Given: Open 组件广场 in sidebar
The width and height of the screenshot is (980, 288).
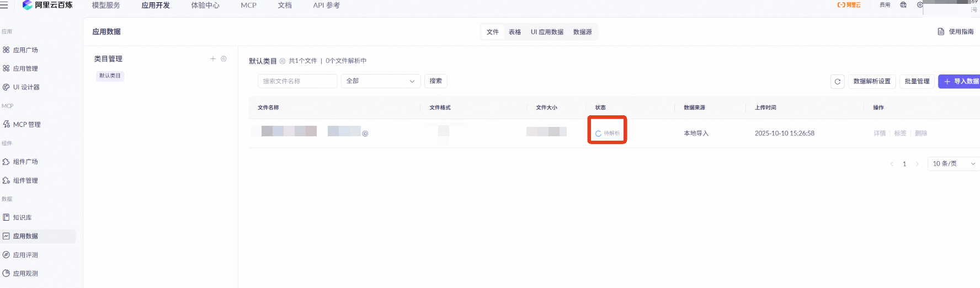Looking at the screenshot, I should tap(25, 162).
